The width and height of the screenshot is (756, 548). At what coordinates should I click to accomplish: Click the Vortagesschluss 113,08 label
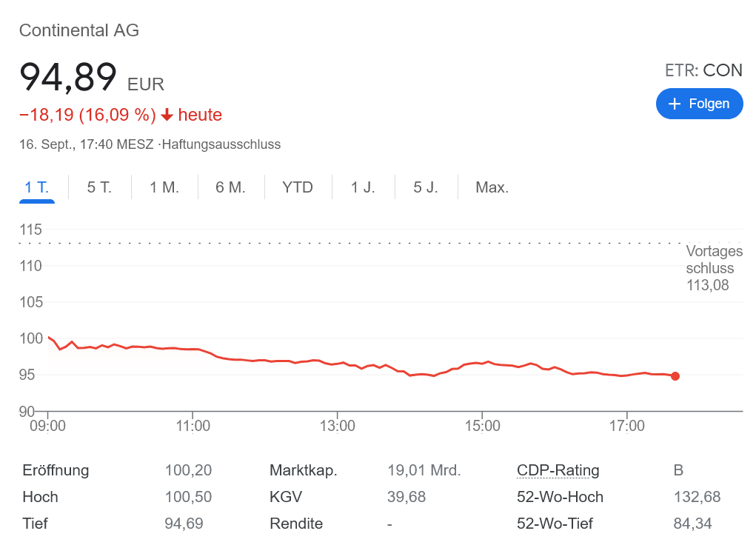click(x=714, y=268)
